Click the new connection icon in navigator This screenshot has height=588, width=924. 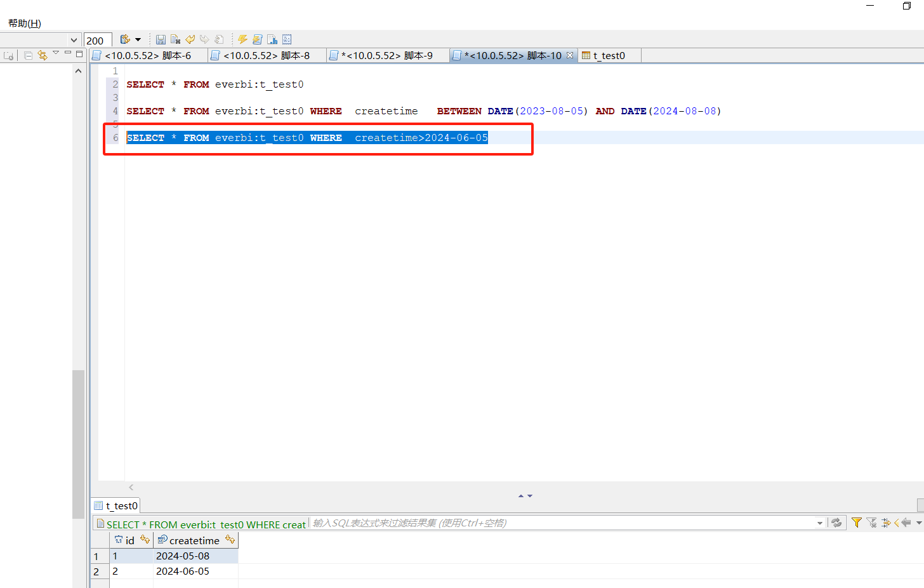tap(9, 56)
